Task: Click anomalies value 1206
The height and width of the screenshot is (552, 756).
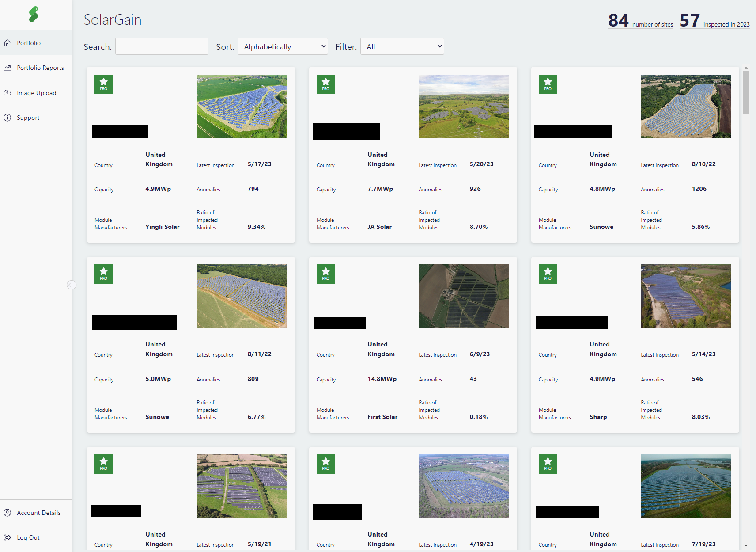Action: [x=699, y=189]
